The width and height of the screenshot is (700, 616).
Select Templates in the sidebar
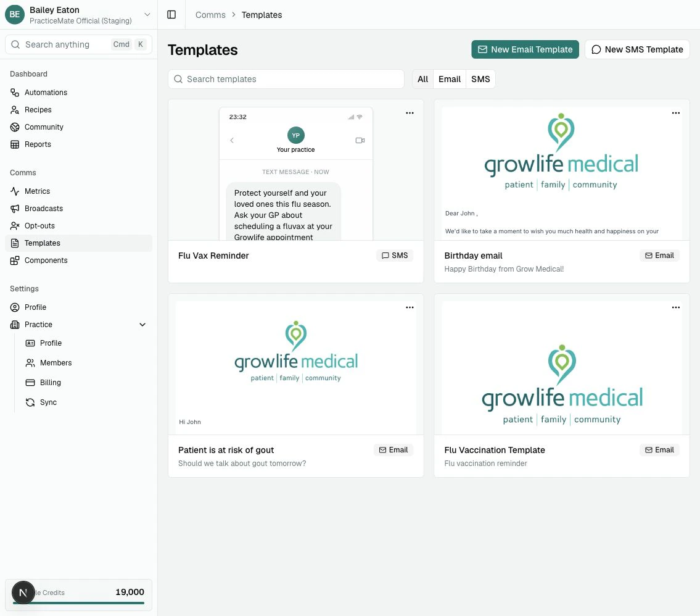(78, 243)
